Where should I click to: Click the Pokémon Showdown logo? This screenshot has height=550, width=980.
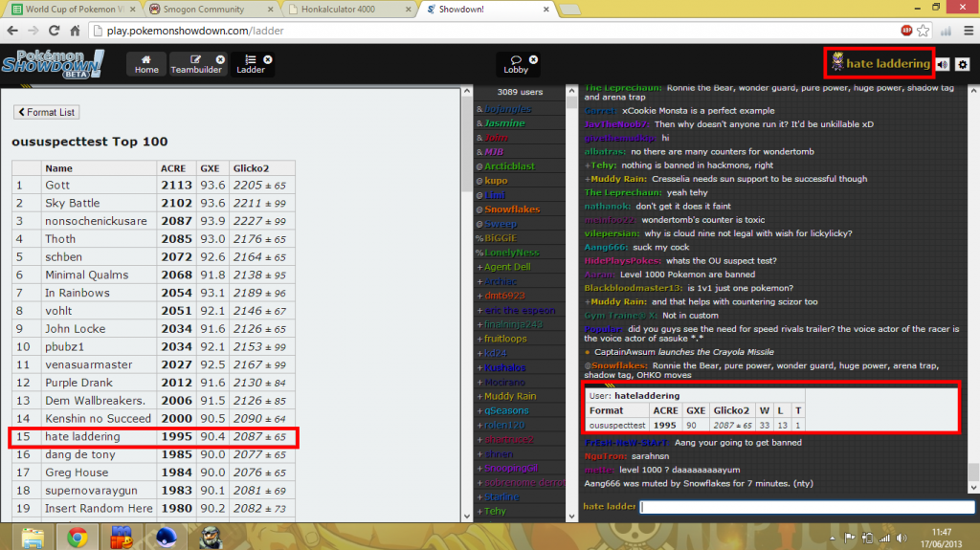pos(53,64)
